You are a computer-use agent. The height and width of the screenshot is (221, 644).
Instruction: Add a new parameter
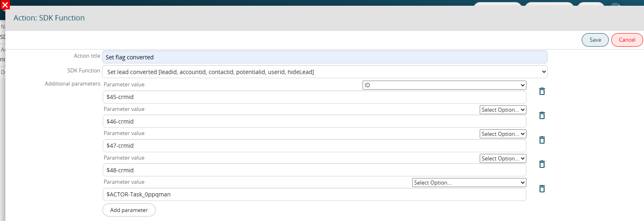[x=129, y=210]
